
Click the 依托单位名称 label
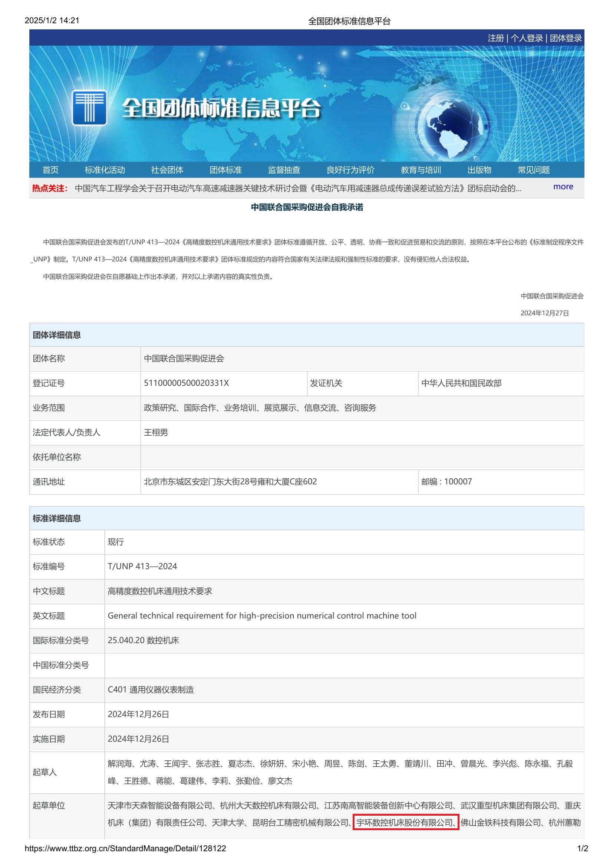(x=57, y=457)
